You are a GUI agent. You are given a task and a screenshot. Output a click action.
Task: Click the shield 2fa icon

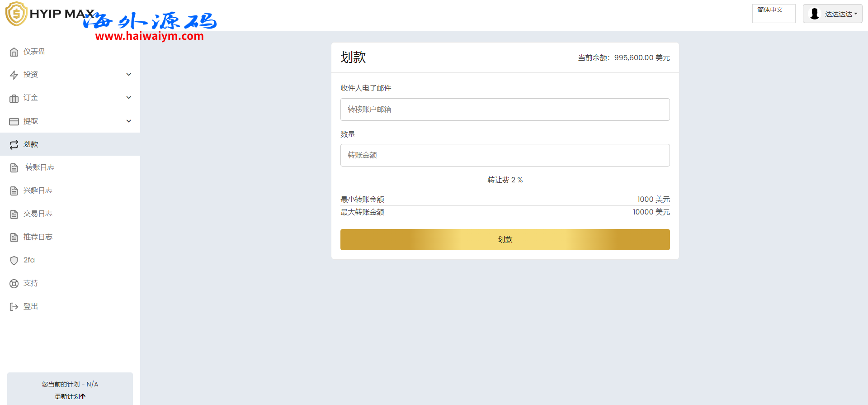(x=14, y=260)
